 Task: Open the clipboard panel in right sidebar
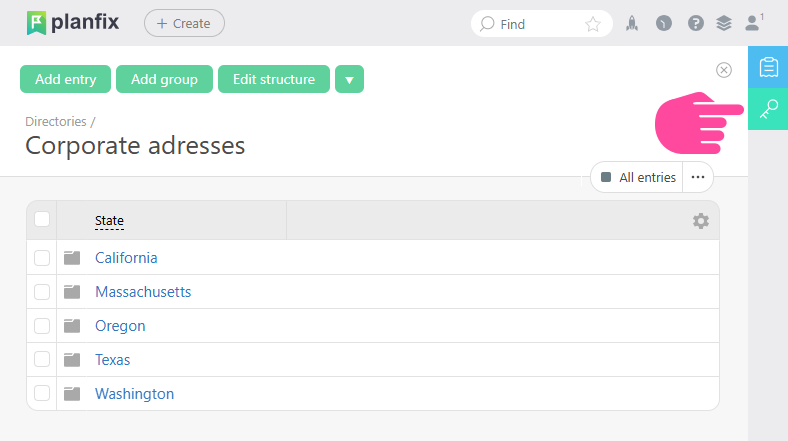pyautogui.click(x=768, y=67)
